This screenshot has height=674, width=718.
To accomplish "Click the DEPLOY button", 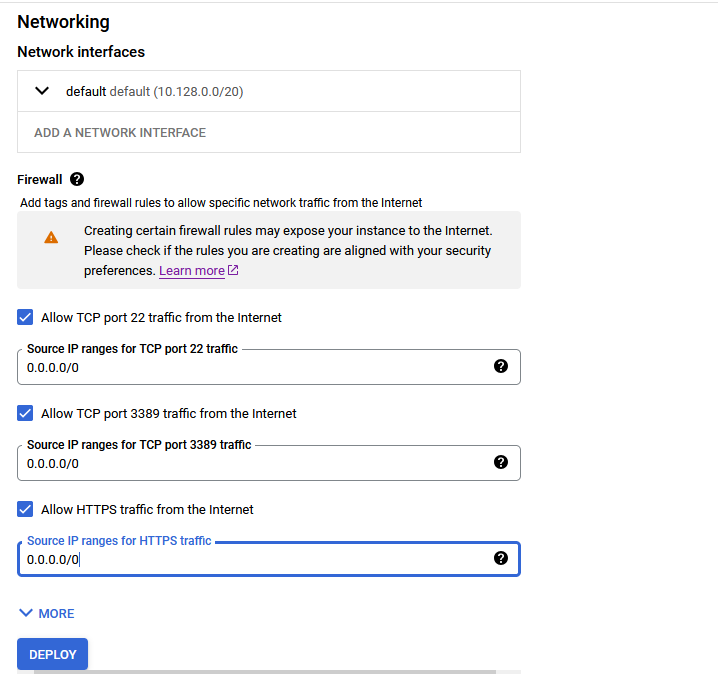I will pyautogui.click(x=53, y=654).
